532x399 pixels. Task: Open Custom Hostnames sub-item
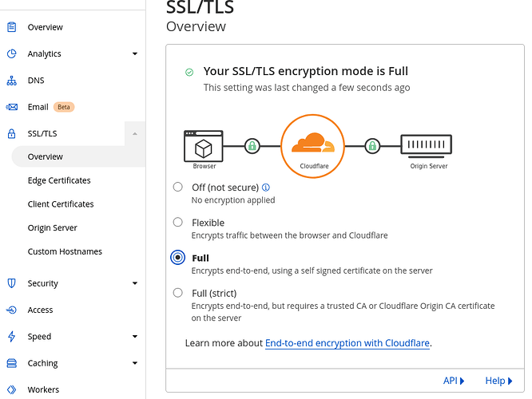click(x=65, y=251)
